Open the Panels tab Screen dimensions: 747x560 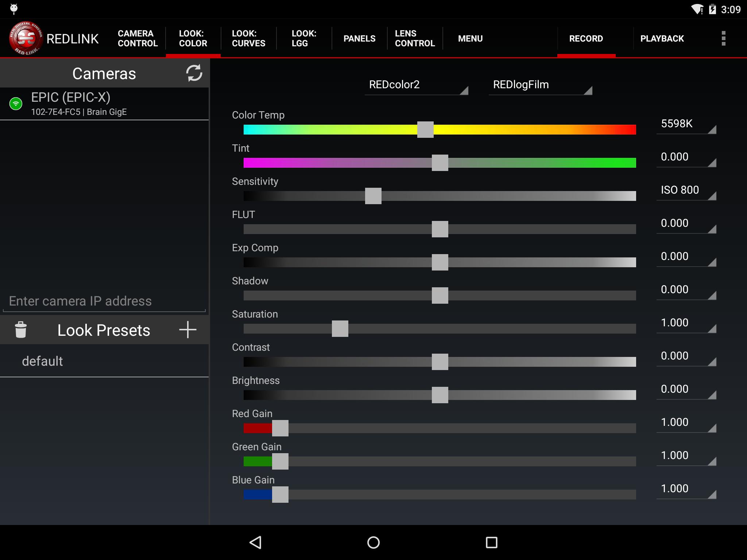[x=360, y=38]
